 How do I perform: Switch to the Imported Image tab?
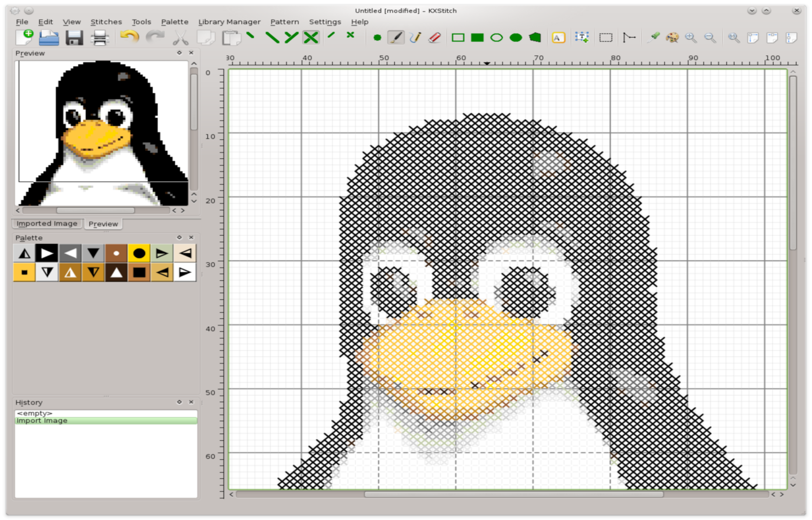(x=47, y=224)
